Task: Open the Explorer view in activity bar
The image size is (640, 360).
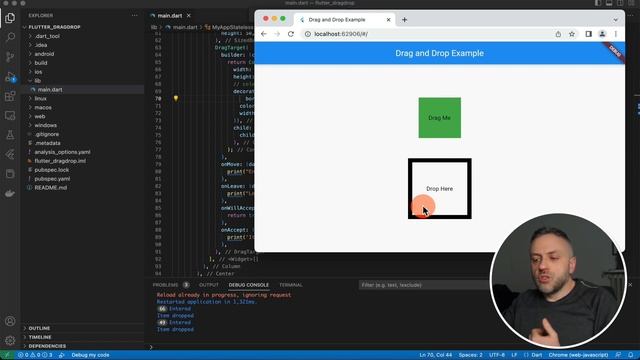Action: [10, 18]
